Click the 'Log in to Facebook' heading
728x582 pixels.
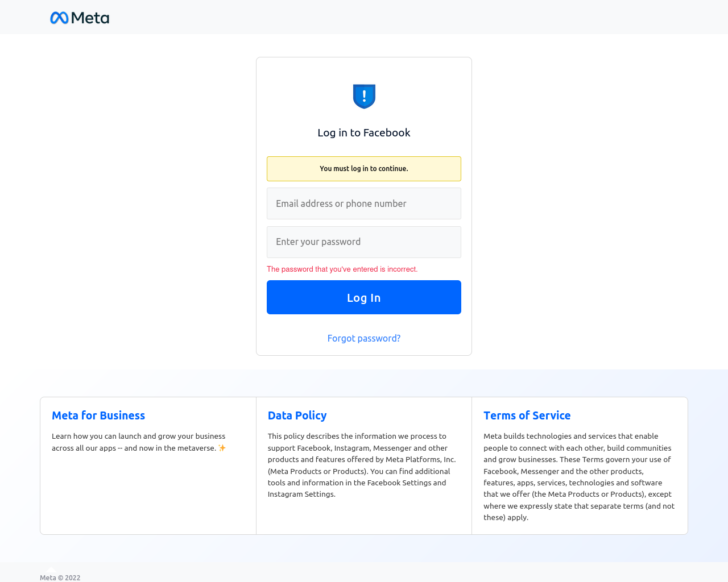[x=364, y=132]
